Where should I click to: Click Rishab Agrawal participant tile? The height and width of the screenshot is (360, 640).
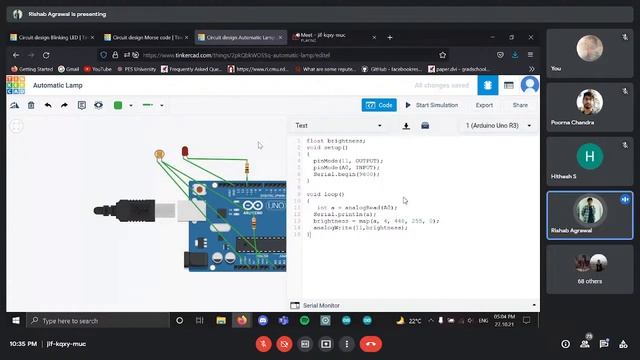pyautogui.click(x=590, y=215)
